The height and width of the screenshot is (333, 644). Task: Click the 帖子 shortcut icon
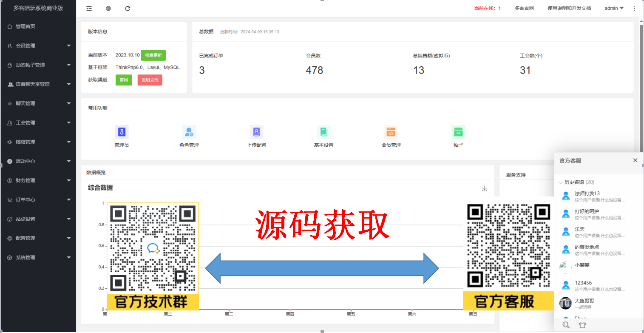458,132
